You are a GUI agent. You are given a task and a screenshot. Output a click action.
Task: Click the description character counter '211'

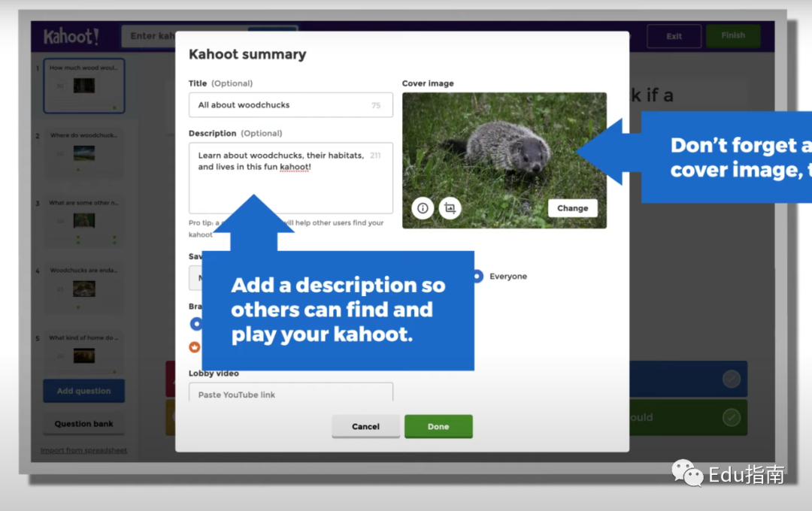[x=375, y=156]
